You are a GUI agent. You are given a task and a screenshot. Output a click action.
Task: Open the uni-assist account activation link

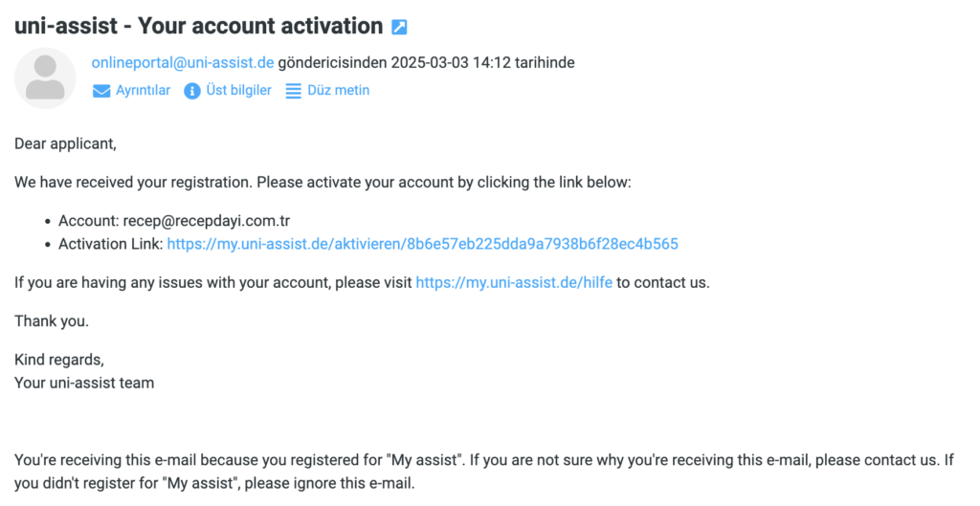pos(422,244)
